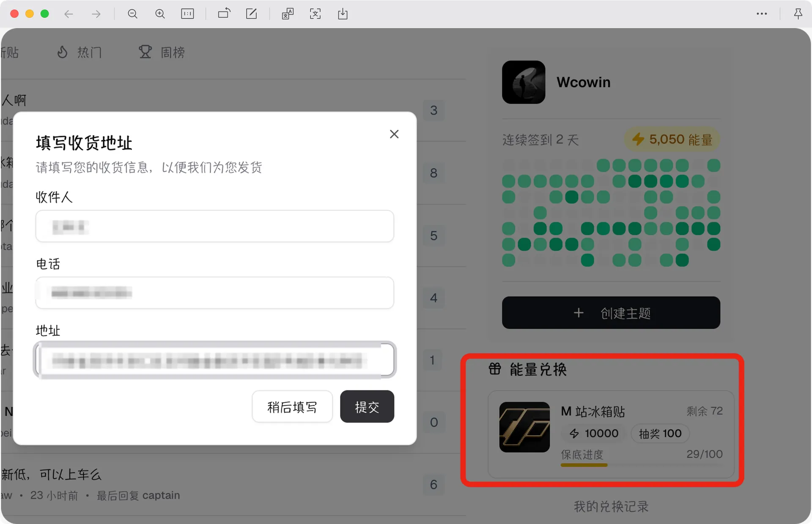Viewport: 812px width, 524px height.
Task: Click the reply count 3 badge
Action: 433,110
